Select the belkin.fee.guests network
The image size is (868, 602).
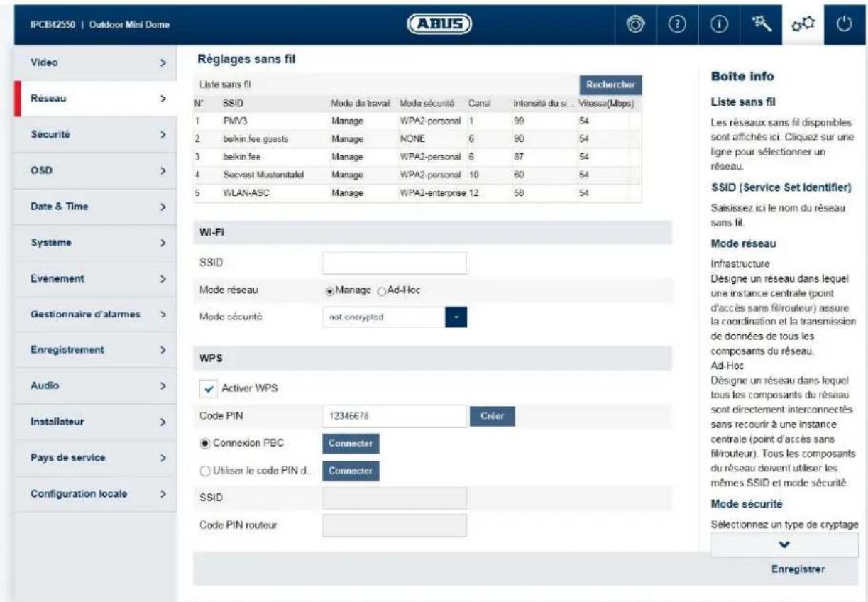417,140
